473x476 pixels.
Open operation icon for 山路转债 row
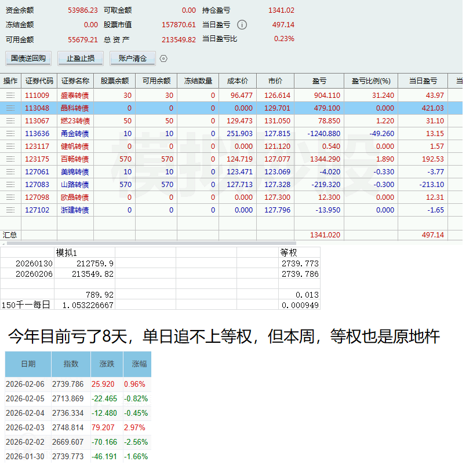[x=10, y=185]
